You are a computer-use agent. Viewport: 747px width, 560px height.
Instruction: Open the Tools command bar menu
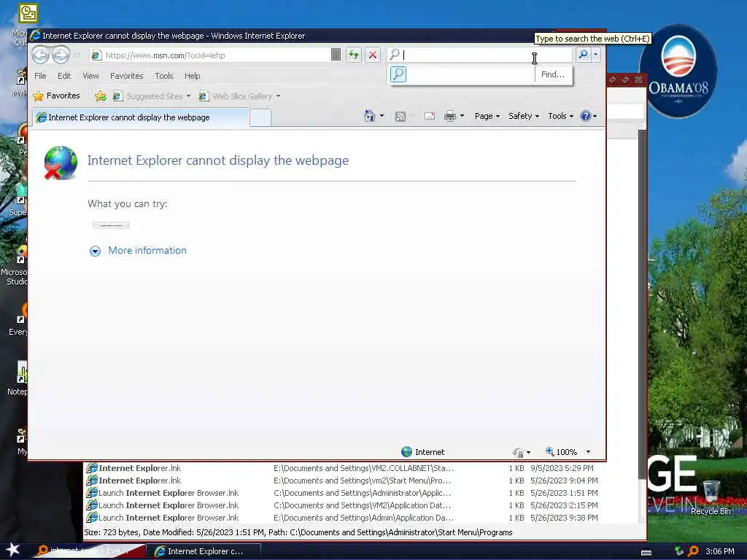[560, 116]
